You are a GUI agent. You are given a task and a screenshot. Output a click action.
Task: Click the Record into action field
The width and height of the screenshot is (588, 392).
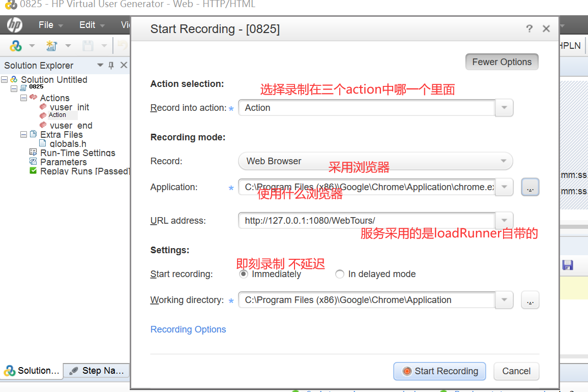click(x=367, y=108)
